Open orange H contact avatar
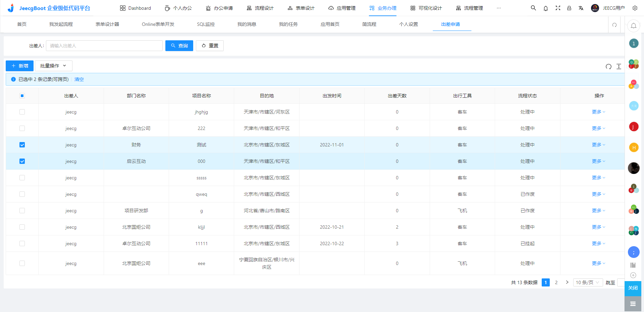Image resolution: width=644 pixels, height=312 pixels. point(634,147)
